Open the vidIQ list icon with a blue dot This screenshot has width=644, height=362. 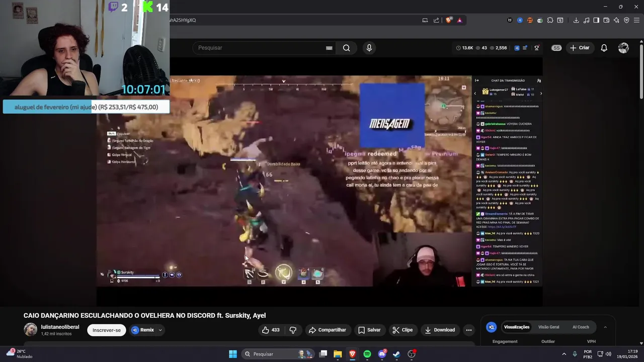pos(525,48)
